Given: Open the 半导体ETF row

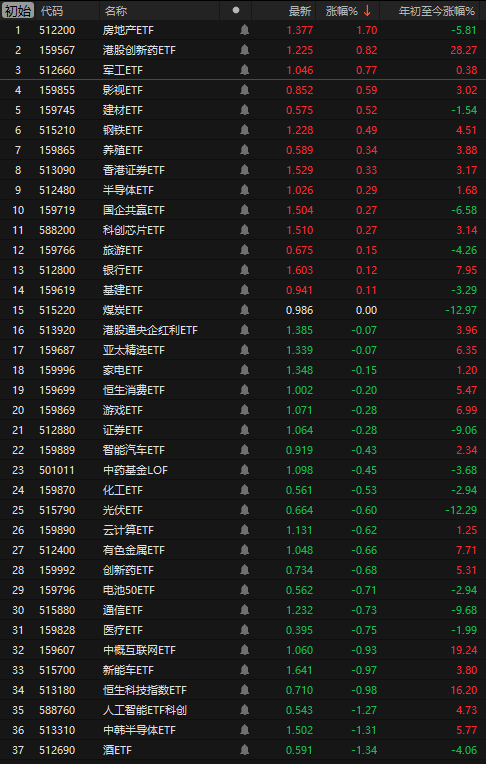Looking at the screenshot, I should [243, 190].
